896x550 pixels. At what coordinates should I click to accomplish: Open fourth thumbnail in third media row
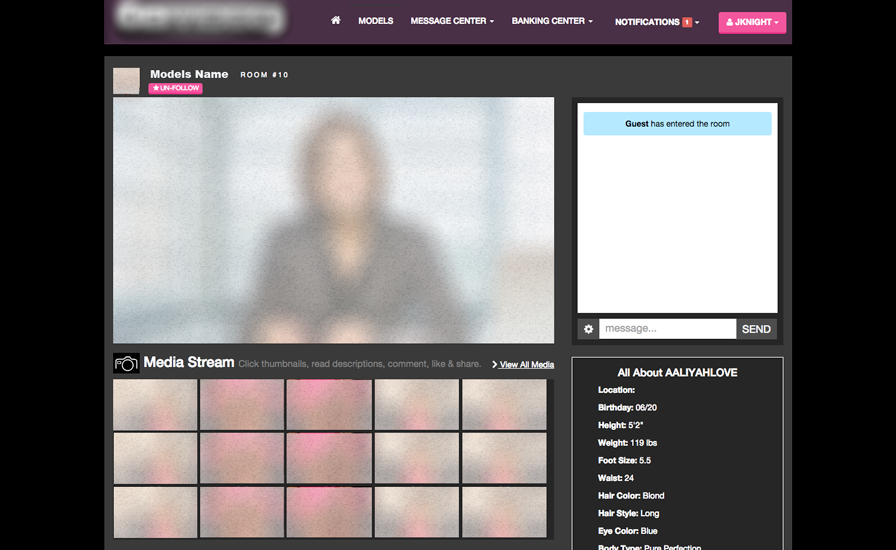point(417,512)
